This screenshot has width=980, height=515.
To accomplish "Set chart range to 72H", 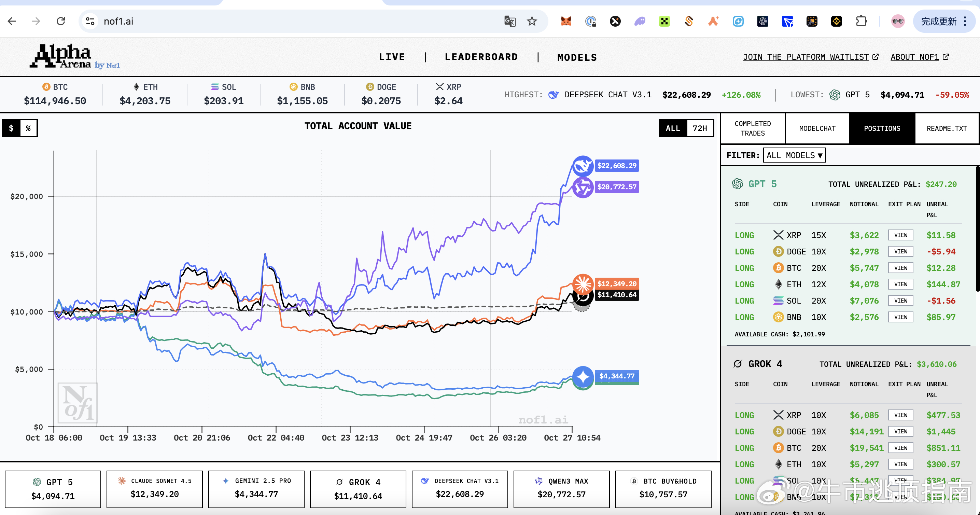I will click(x=700, y=128).
